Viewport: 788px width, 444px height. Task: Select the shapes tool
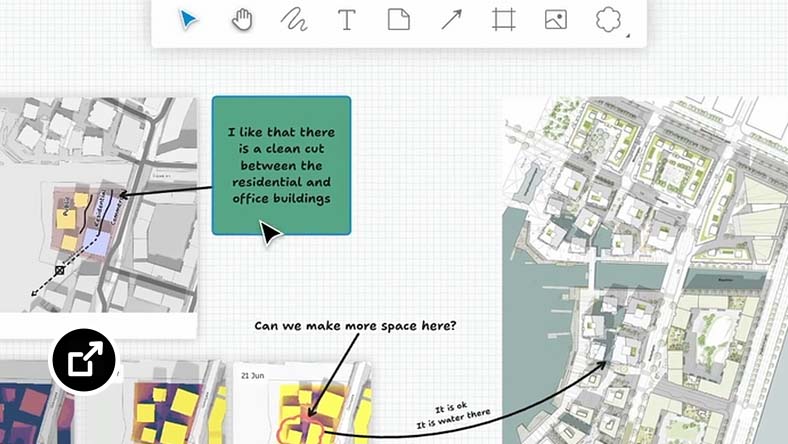pos(607,20)
